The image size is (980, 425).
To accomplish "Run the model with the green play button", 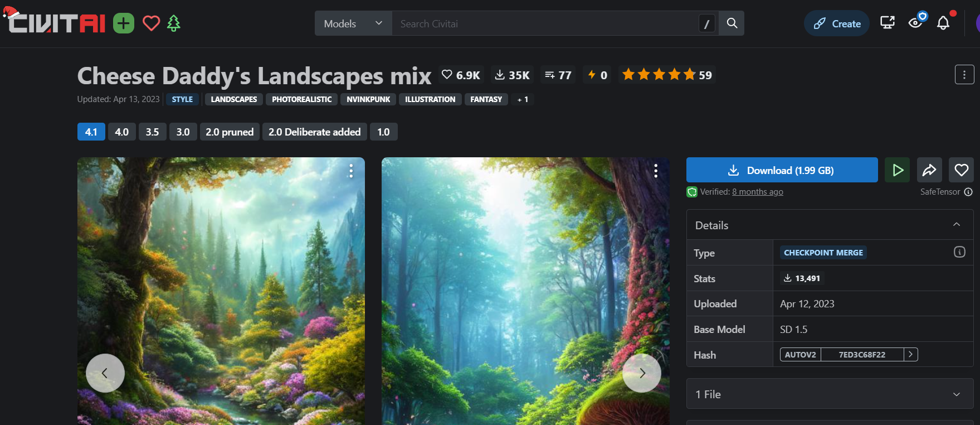I will [x=897, y=170].
